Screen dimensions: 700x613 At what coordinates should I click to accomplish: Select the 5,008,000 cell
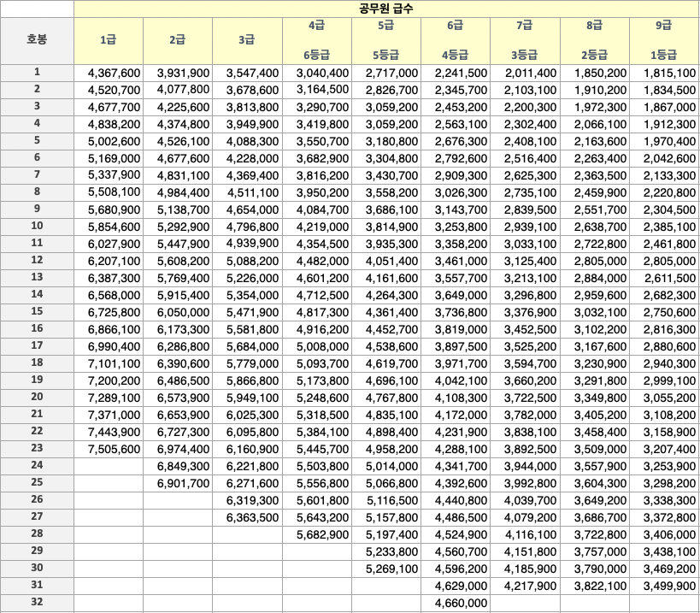click(x=316, y=347)
